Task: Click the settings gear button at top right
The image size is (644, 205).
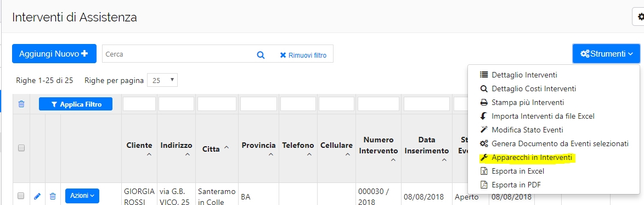Action: coord(639,17)
